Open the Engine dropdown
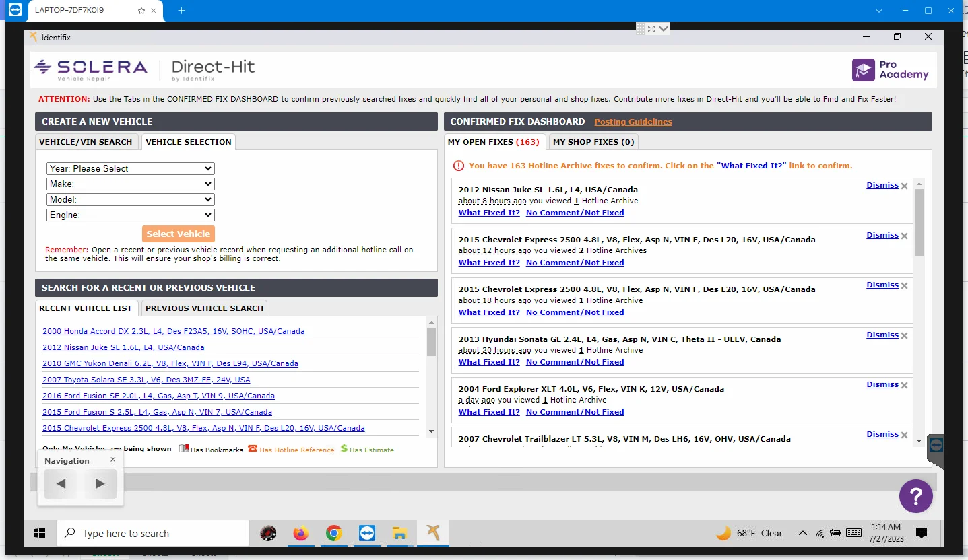Viewport: 968px width, 560px height. [131, 215]
